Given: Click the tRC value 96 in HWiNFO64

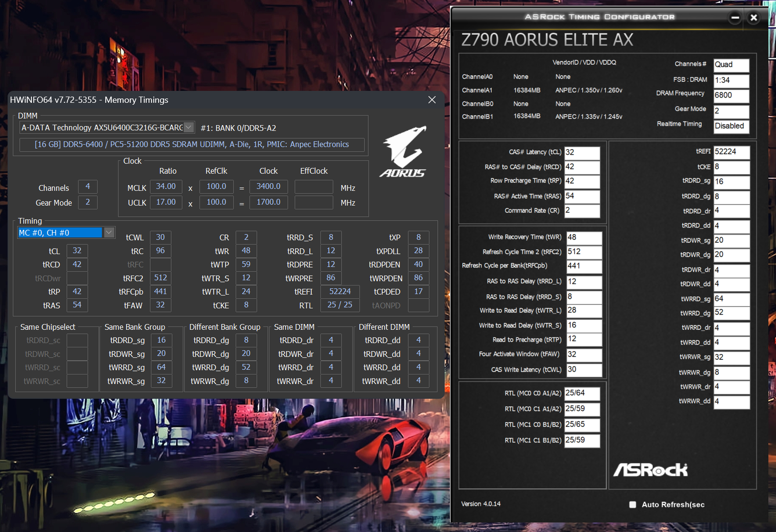Looking at the screenshot, I should point(160,251).
